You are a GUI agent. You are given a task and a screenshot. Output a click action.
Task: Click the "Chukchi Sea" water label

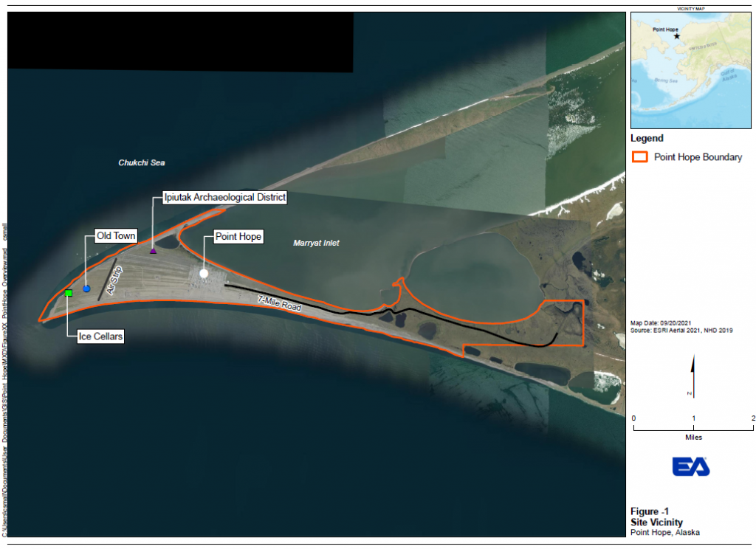coord(142,163)
